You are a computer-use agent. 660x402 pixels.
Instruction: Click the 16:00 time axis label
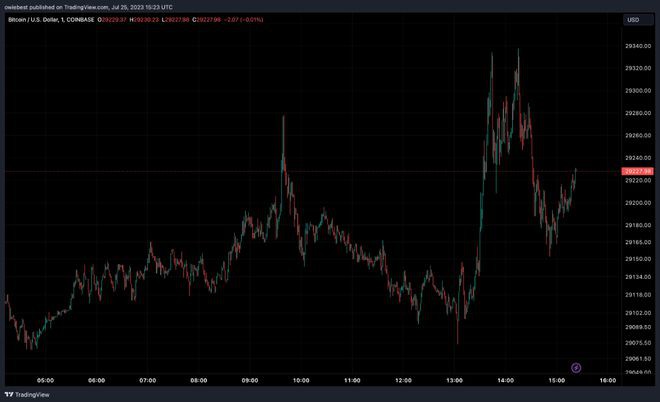(608, 380)
